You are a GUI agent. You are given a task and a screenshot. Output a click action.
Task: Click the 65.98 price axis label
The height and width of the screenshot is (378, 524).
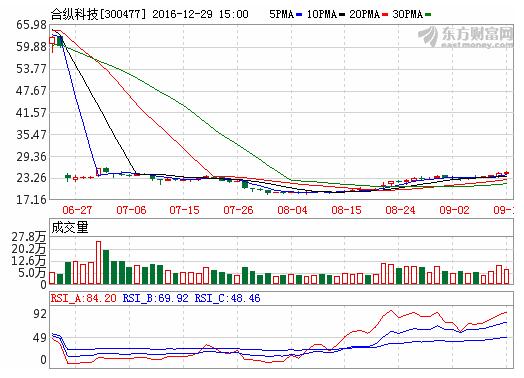pos(31,25)
